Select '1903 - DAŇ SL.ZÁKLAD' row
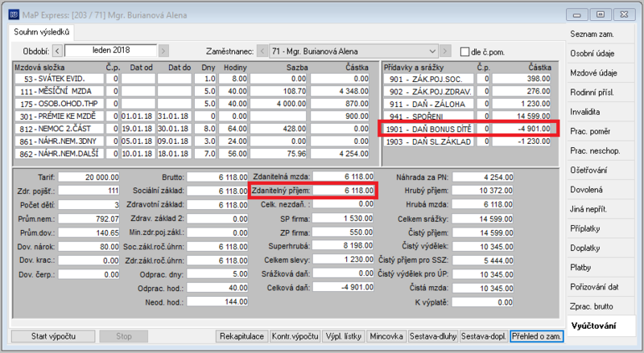 point(468,142)
